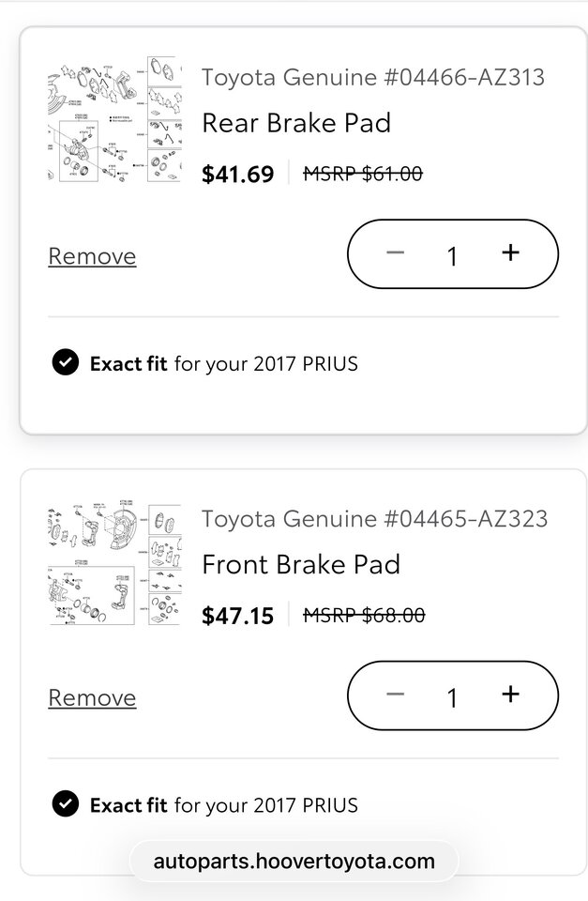Click the Rear Brake Pad "Exact fit" 2017 PRIUS text

223,363
